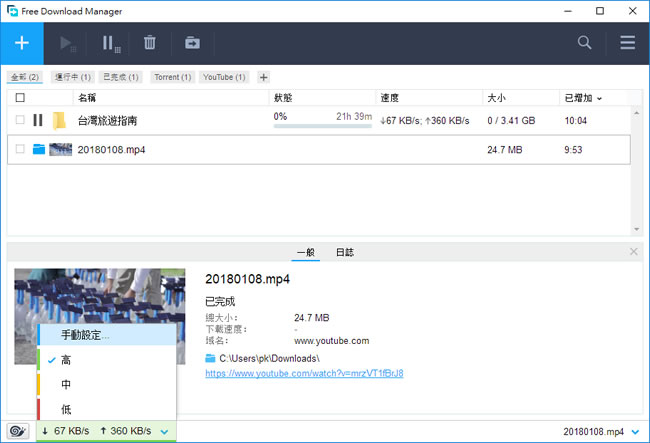This screenshot has height=443, width=650.
Task: Show the 全部 (2) filter tab
Action: 25,77
